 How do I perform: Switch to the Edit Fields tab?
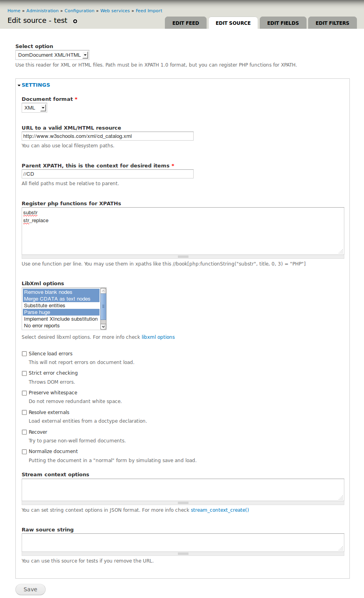[283, 23]
